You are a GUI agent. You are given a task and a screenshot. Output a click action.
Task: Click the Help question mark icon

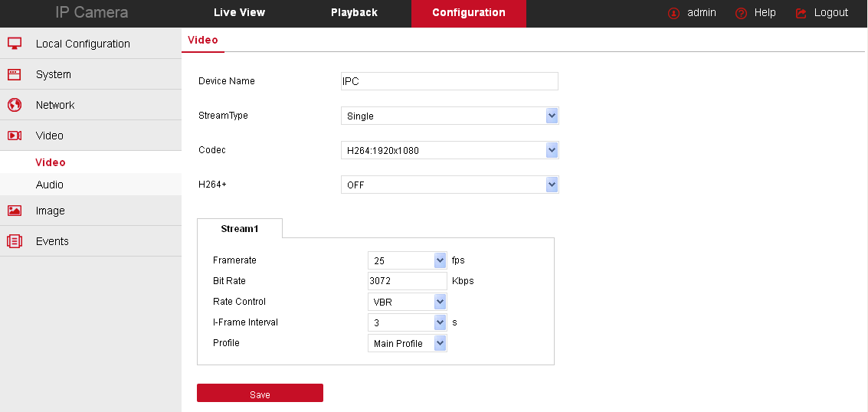pyautogui.click(x=742, y=13)
